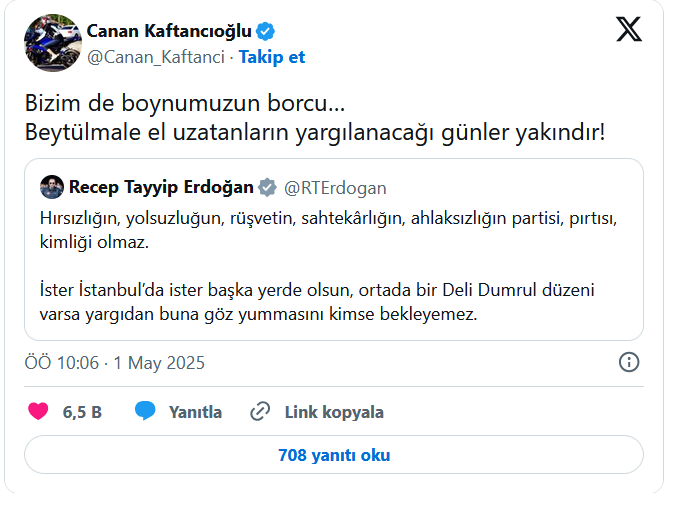
Task: Click the Link kopyala text
Action: [334, 412]
